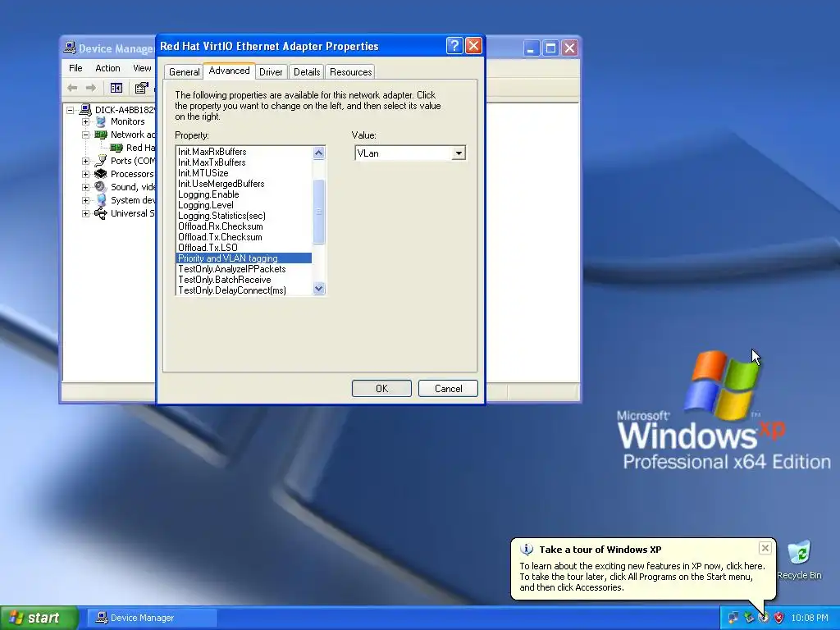The image size is (840, 630).
Task: Click the 10:08 PM taskbar clock
Action: point(810,618)
